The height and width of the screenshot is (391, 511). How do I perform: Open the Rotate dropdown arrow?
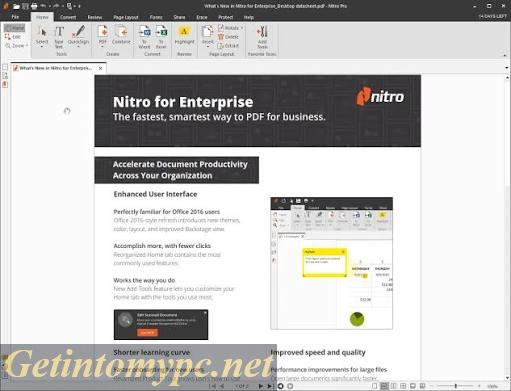click(242, 28)
